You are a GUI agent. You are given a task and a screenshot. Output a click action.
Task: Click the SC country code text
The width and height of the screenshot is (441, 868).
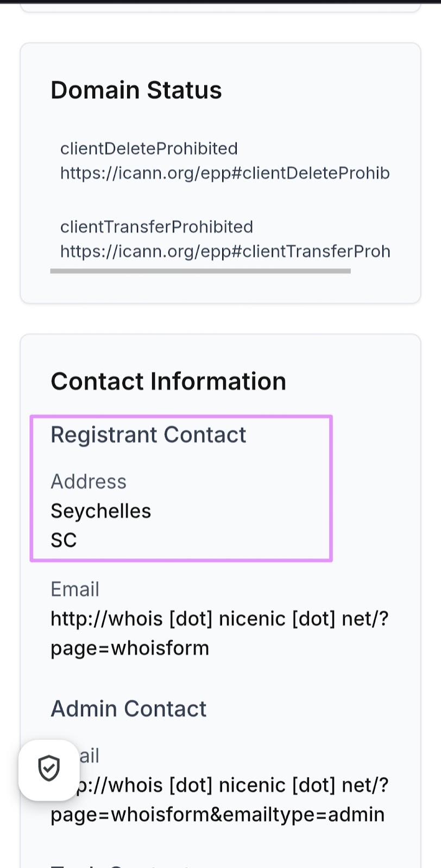(x=64, y=540)
